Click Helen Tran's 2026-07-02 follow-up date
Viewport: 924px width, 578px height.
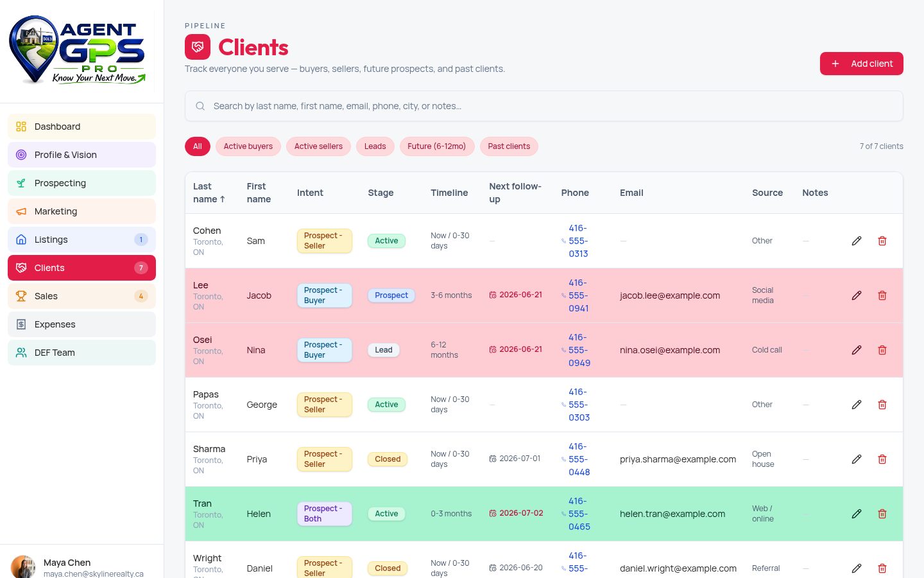pos(516,513)
